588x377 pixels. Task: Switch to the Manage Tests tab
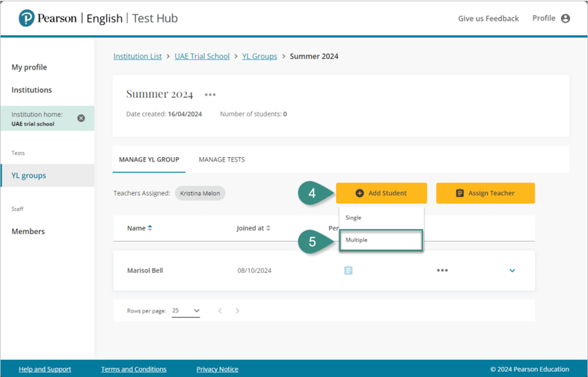221,159
